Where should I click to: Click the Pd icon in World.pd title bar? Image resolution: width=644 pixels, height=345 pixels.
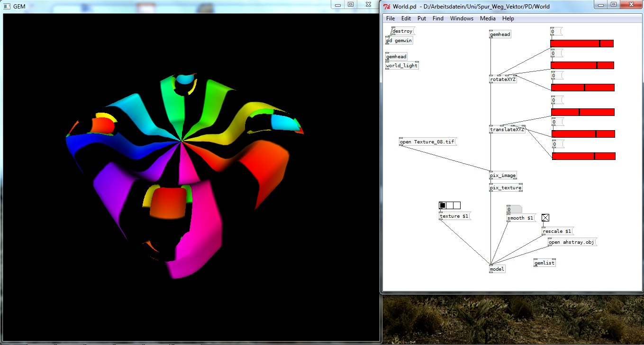click(x=387, y=6)
